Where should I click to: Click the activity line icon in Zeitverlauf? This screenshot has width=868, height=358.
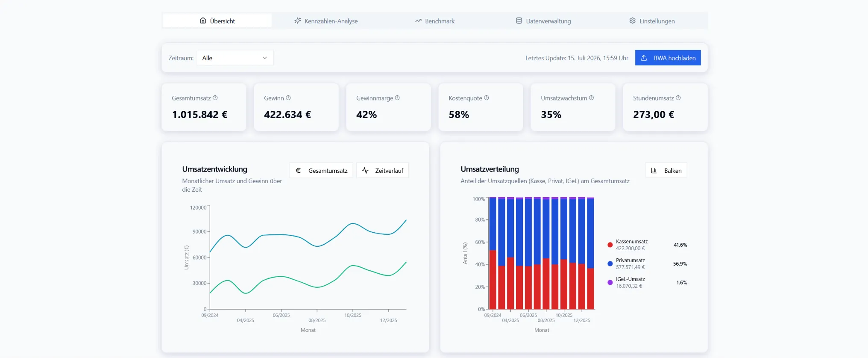coord(365,170)
